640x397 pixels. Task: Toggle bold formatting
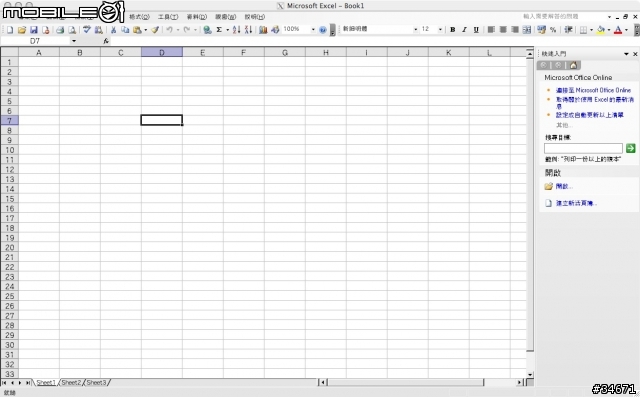click(x=452, y=29)
